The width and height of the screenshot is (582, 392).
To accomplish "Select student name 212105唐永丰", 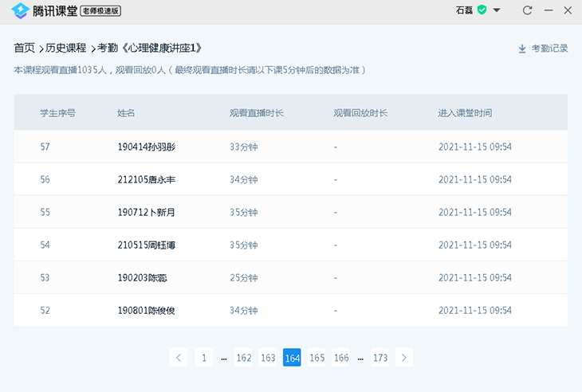I will point(147,179).
